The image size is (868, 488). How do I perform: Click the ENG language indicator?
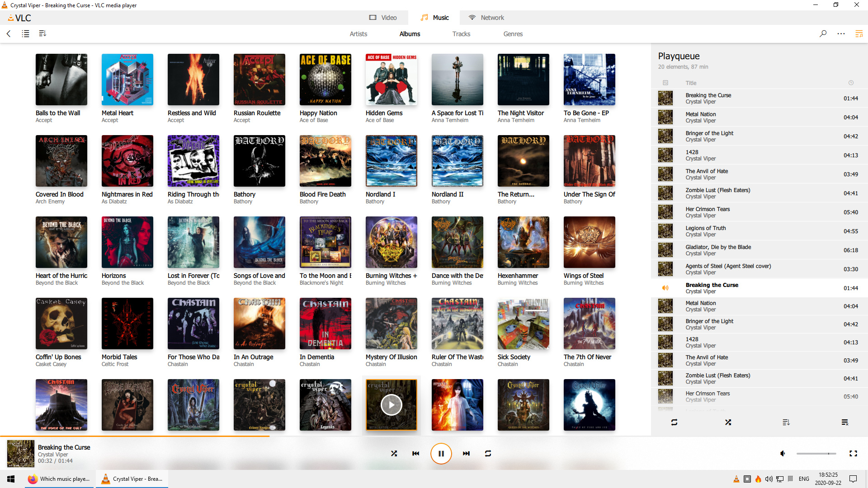804,479
